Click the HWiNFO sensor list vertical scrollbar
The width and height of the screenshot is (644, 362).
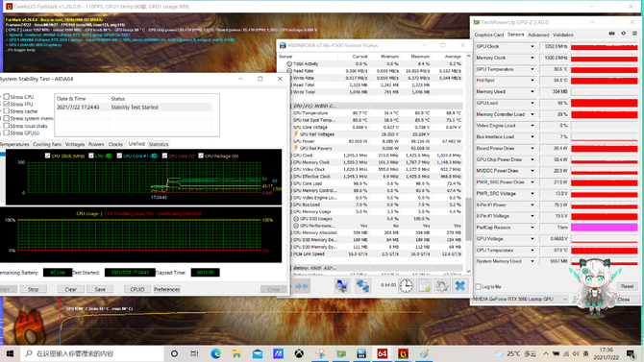469,163
